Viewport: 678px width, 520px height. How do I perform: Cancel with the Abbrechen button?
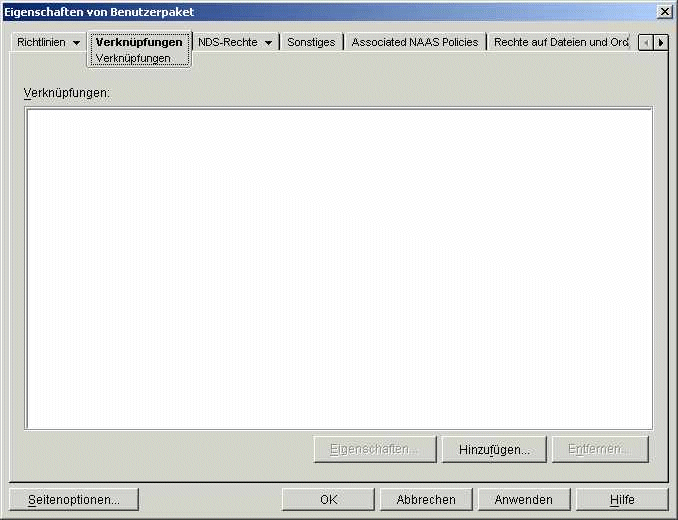click(x=426, y=500)
